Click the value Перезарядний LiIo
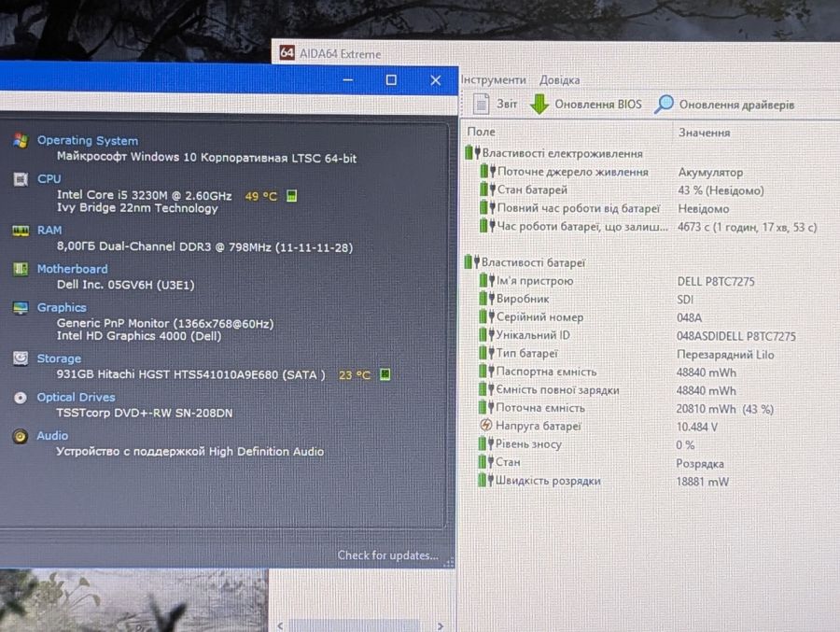 (x=725, y=355)
